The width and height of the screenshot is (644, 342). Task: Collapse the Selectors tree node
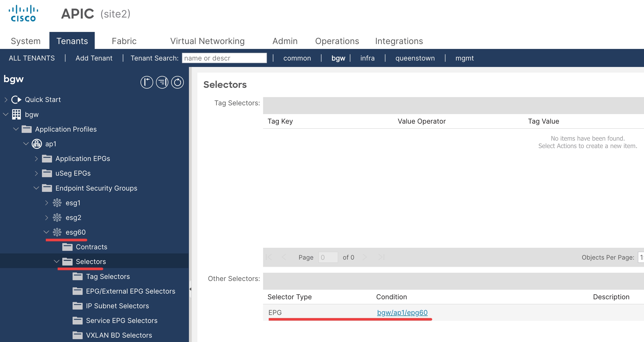tap(57, 262)
